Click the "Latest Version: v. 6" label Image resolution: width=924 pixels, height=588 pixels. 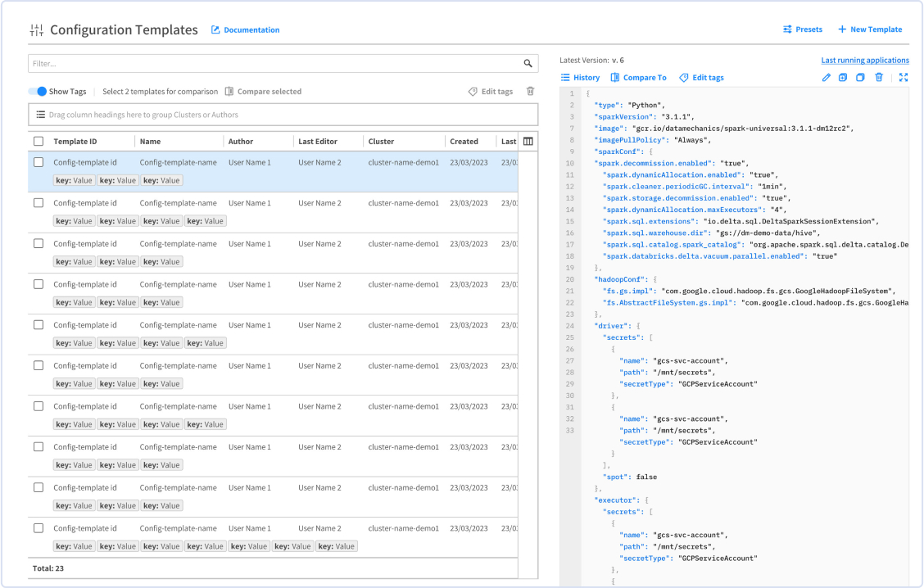pyautogui.click(x=591, y=60)
